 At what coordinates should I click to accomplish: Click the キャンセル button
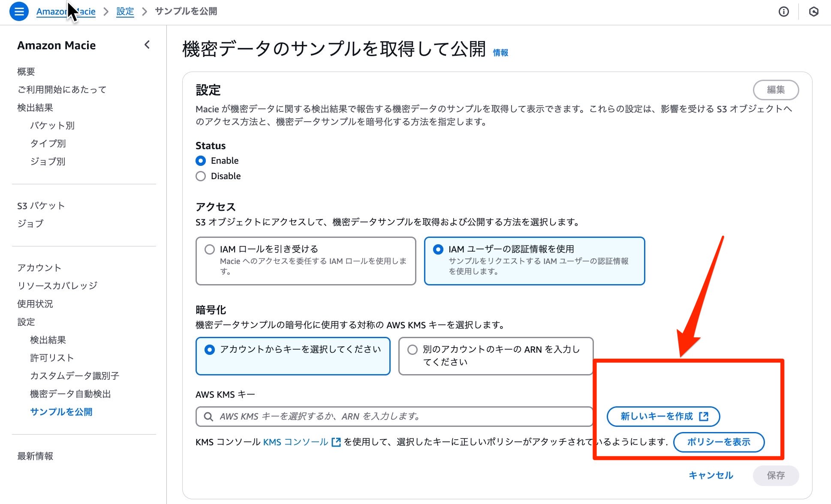pyautogui.click(x=711, y=475)
